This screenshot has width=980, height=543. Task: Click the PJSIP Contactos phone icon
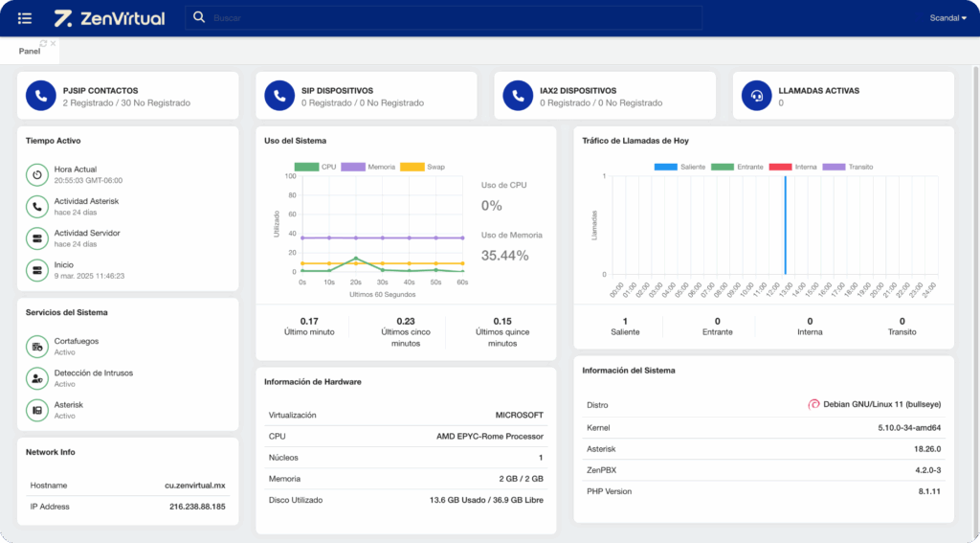pyautogui.click(x=40, y=96)
